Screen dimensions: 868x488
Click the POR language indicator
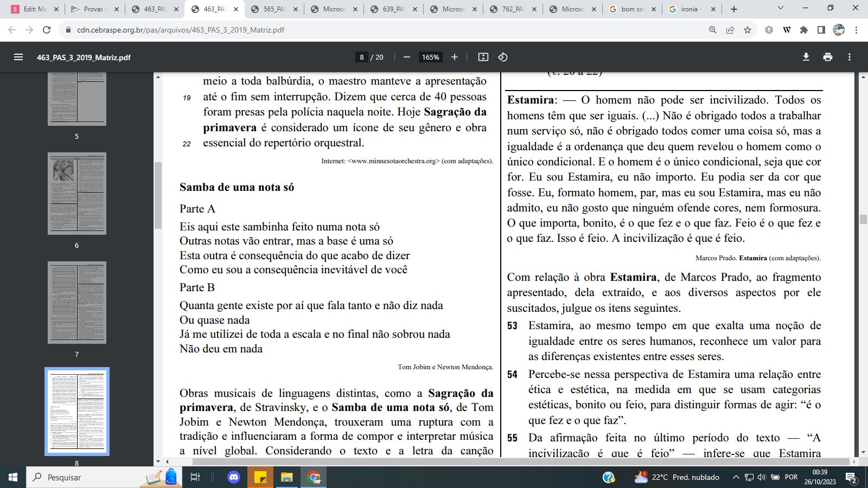click(x=791, y=477)
